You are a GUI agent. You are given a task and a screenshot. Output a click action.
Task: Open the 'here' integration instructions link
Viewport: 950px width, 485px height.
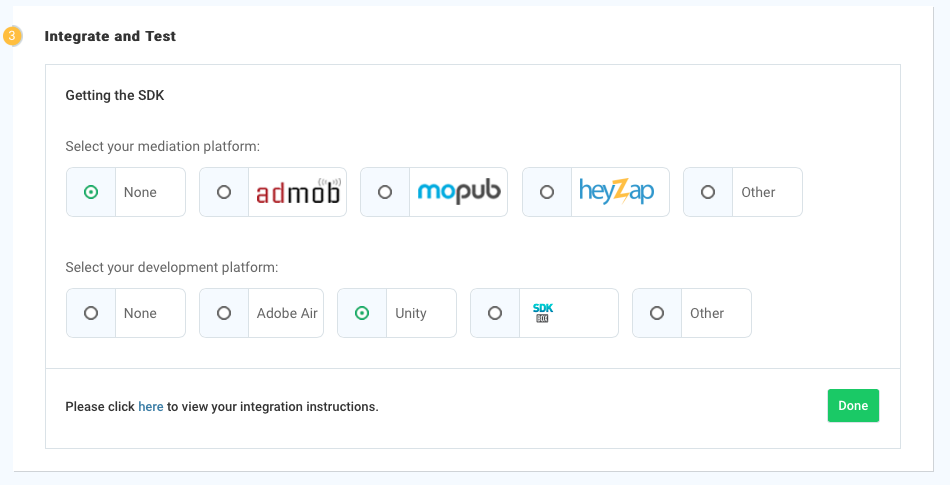pyautogui.click(x=151, y=407)
